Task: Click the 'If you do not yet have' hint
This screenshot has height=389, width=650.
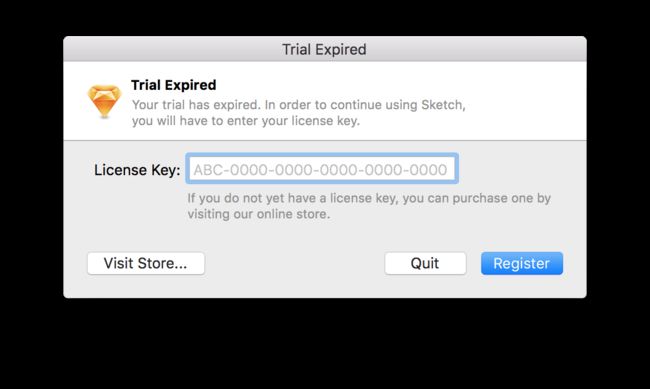Action: click(369, 198)
